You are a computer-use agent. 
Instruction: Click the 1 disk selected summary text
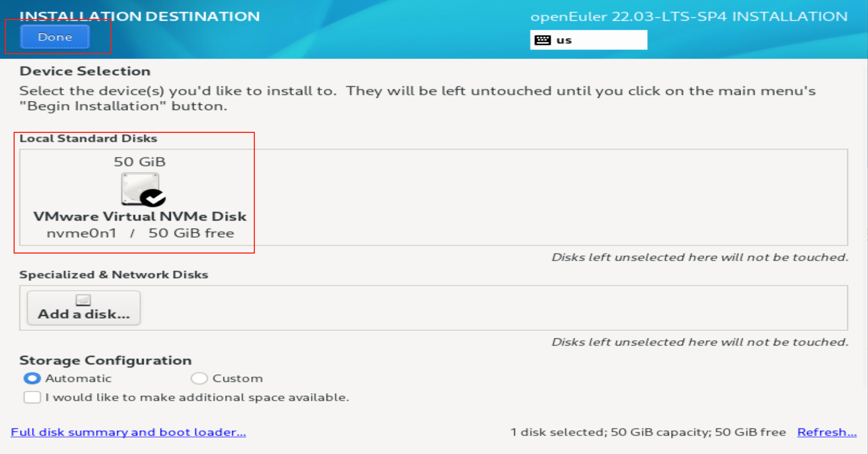pos(647,433)
